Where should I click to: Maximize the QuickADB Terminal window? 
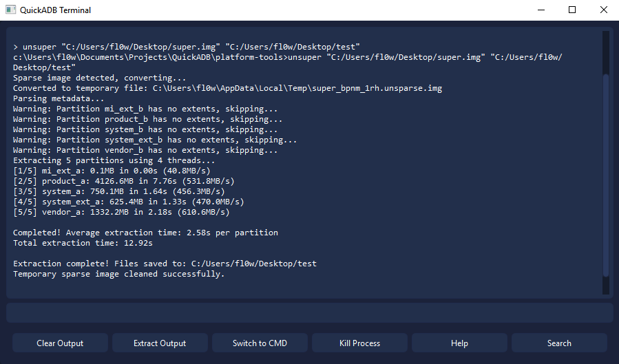572,10
